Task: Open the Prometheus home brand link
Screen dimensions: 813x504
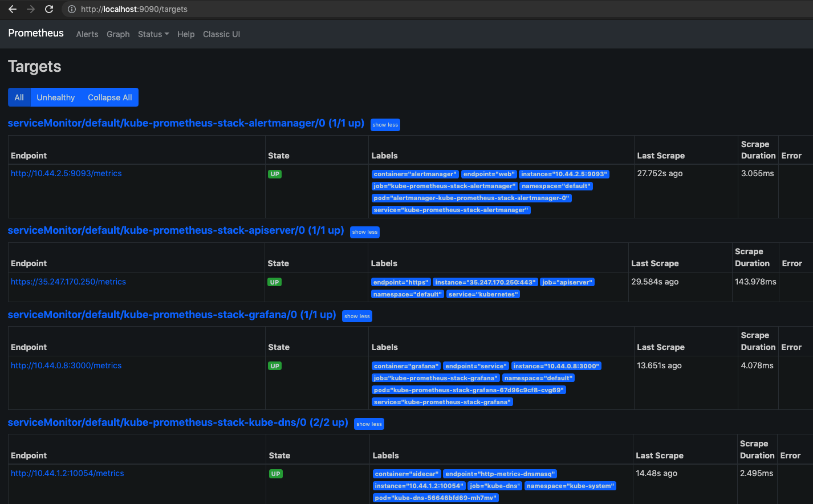Action: click(36, 33)
